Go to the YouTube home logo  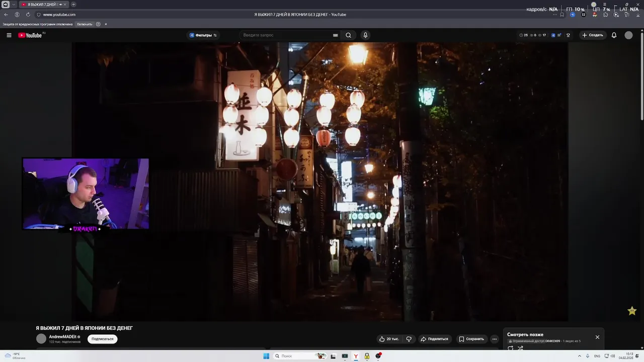(x=30, y=35)
